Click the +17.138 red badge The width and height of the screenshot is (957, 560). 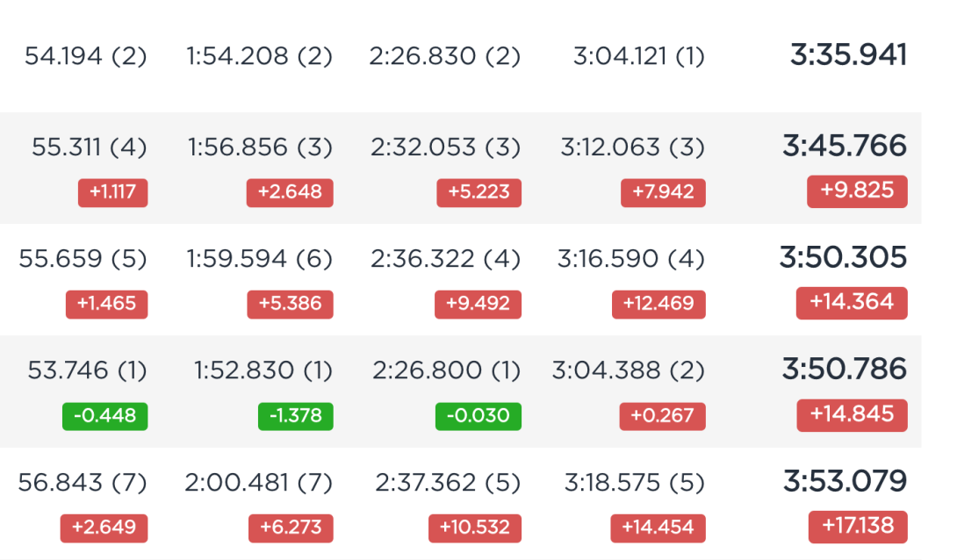(858, 527)
